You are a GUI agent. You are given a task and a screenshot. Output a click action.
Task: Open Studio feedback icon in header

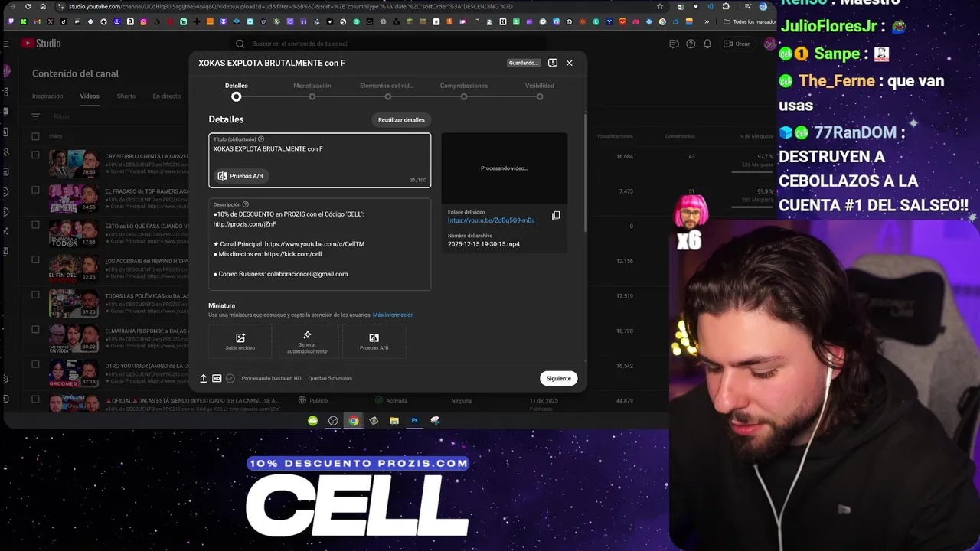click(x=674, y=44)
